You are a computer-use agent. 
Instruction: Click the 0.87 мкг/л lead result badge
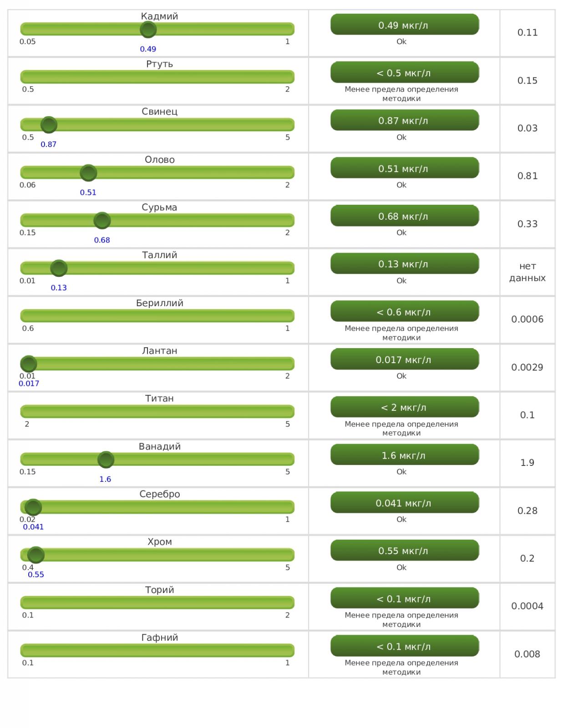(405, 121)
